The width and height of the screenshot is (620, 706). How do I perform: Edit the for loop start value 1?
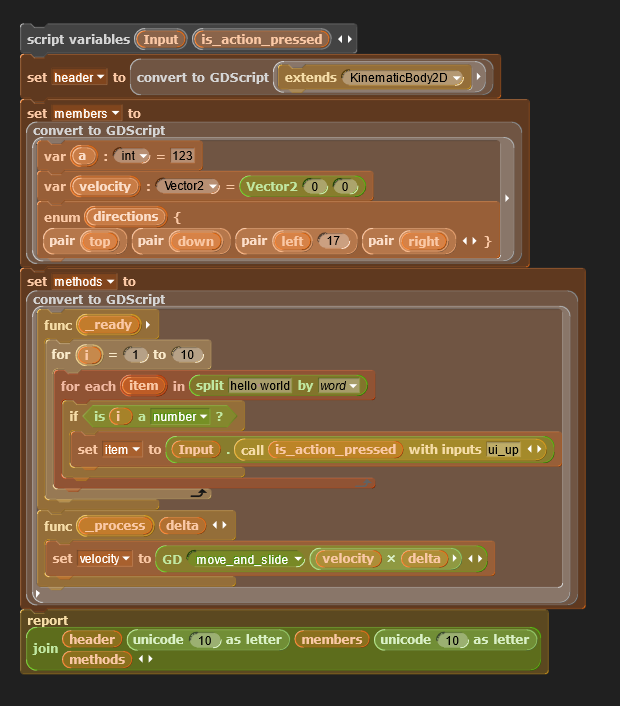pos(135,355)
